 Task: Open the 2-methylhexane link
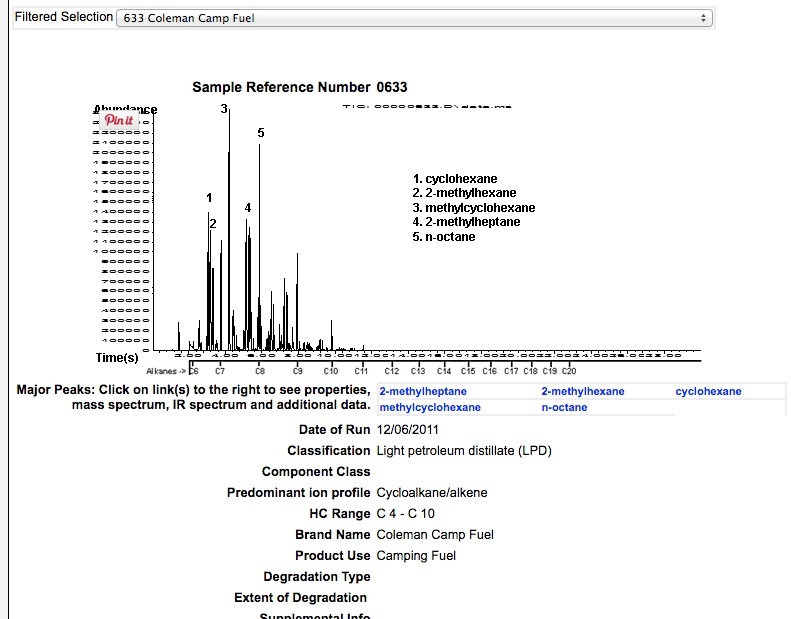tap(583, 391)
